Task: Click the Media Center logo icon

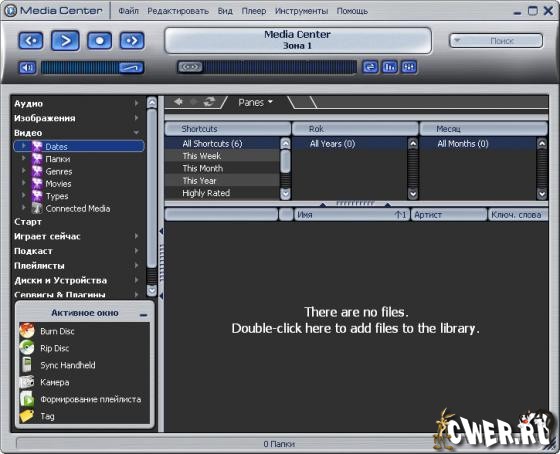Action: coord(11,11)
